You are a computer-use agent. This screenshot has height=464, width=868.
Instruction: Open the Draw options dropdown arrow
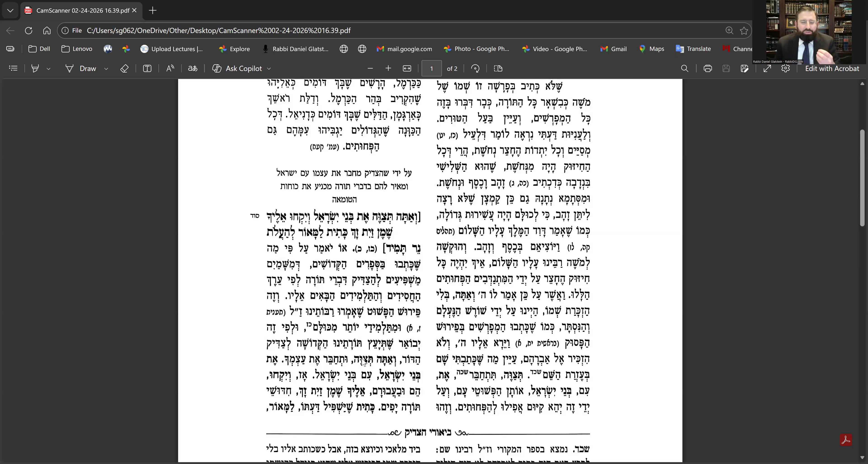[x=106, y=69]
